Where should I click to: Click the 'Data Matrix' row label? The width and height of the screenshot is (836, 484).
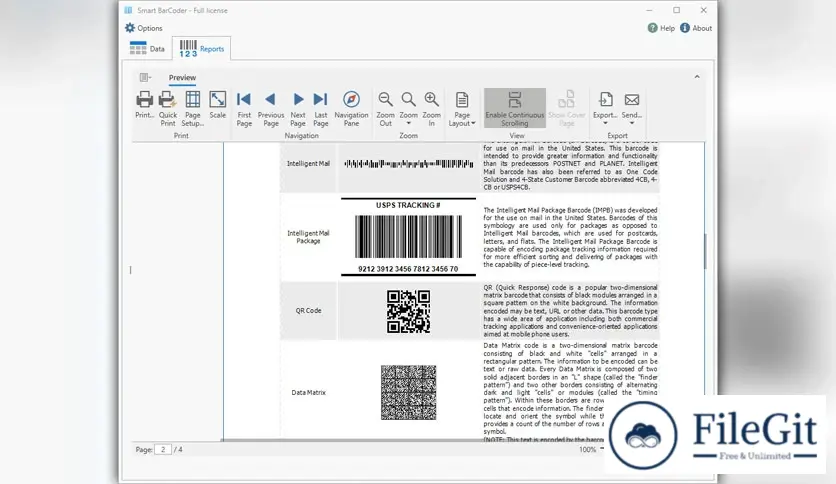click(308, 392)
